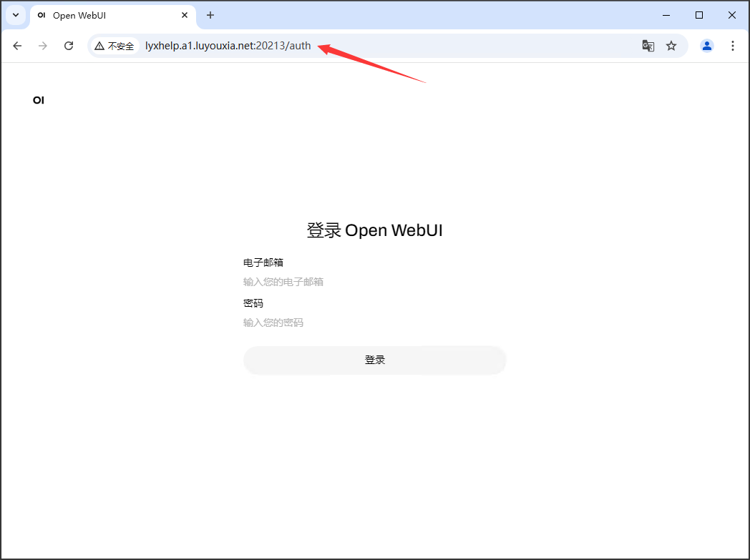Click the 登录 Open WebUI heading
Viewport: 750px width, 560px height.
(374, 230)
